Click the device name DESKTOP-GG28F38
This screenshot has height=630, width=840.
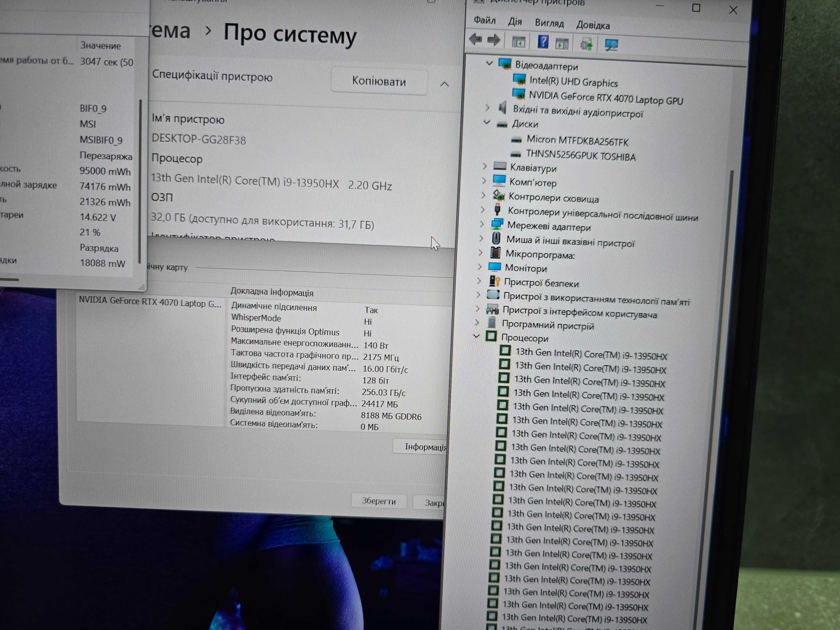199,139
